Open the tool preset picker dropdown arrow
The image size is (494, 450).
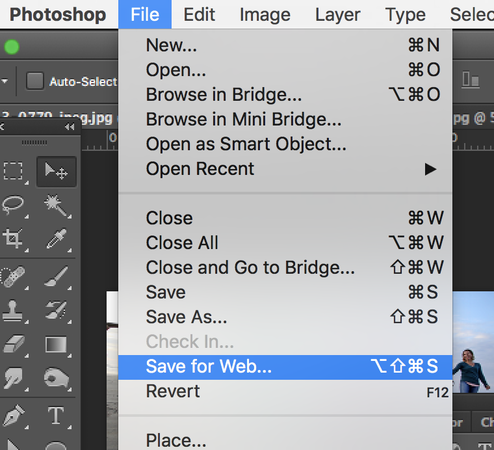4,81
